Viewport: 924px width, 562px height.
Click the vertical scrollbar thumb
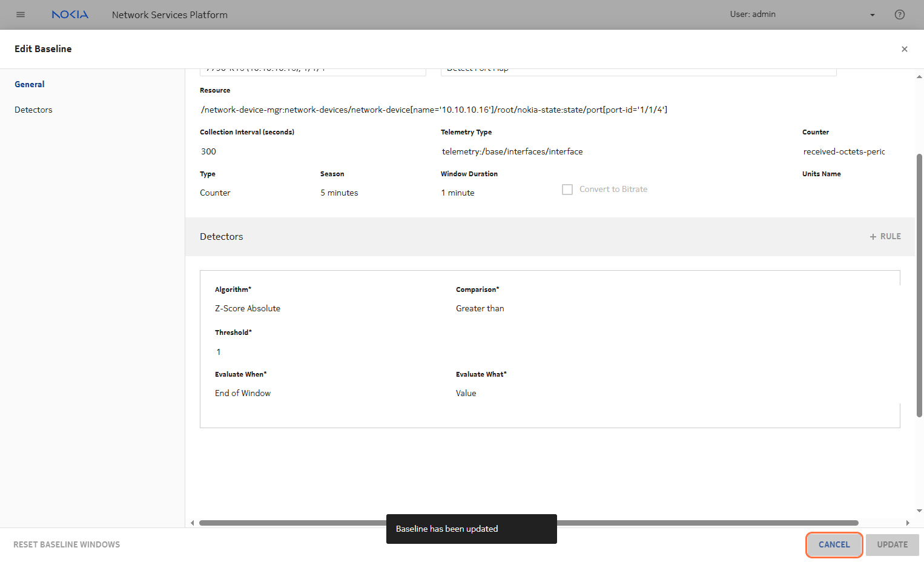[x=919, y=285]
